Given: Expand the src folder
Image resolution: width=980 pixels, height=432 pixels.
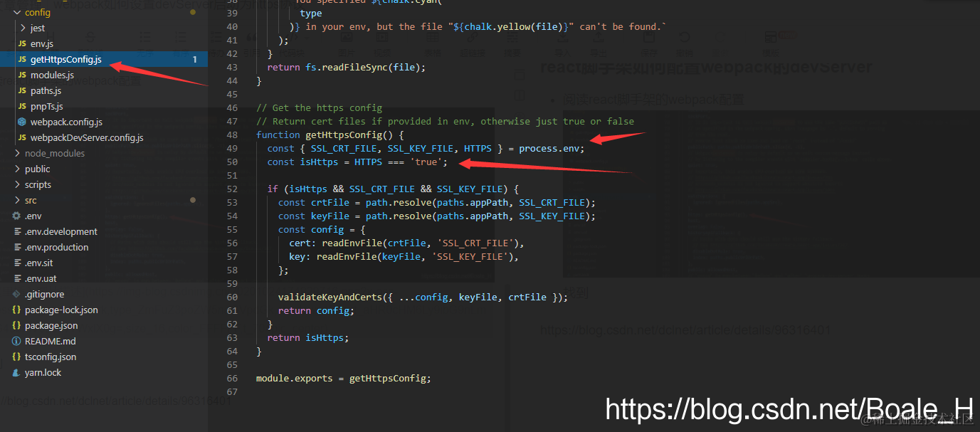Looking at the screenshot, I should pyautogui.click(x=17, y=200).
